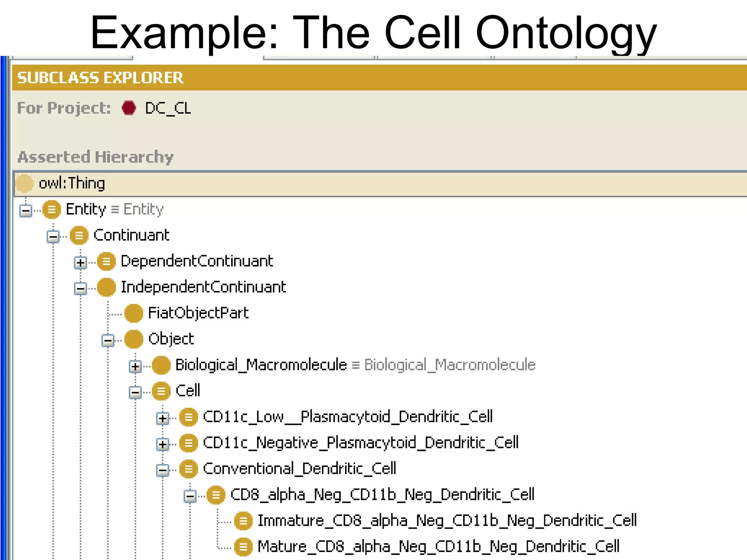Image resolution: width=747 pixels, height=560 pixels.
Task: Select the Cell class label
Action: coord(188,391)
